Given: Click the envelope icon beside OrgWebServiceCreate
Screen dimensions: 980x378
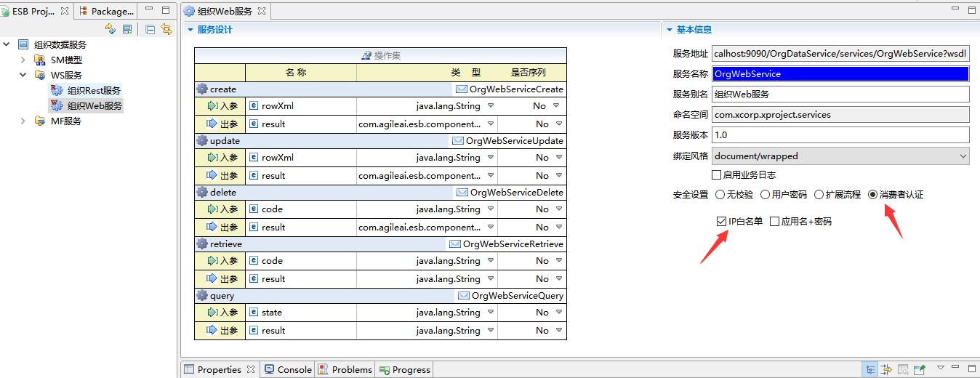Looking at the screenshot, I should (461, 89).
